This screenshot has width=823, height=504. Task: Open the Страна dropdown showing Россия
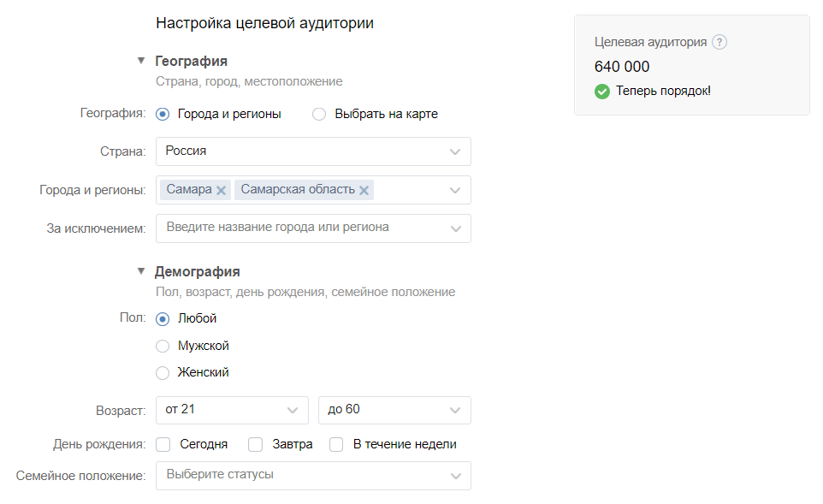point(313,151)
